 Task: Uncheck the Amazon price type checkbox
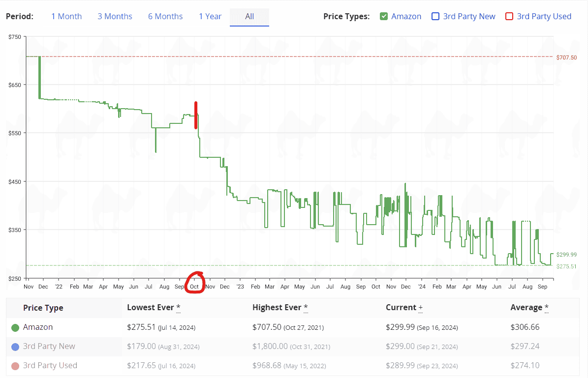[384, 17]
